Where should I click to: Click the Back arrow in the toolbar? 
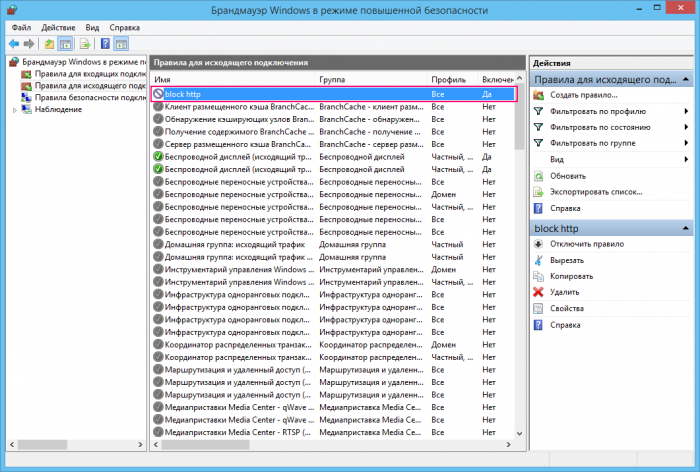pyautogui.click(x=12, y=45)
